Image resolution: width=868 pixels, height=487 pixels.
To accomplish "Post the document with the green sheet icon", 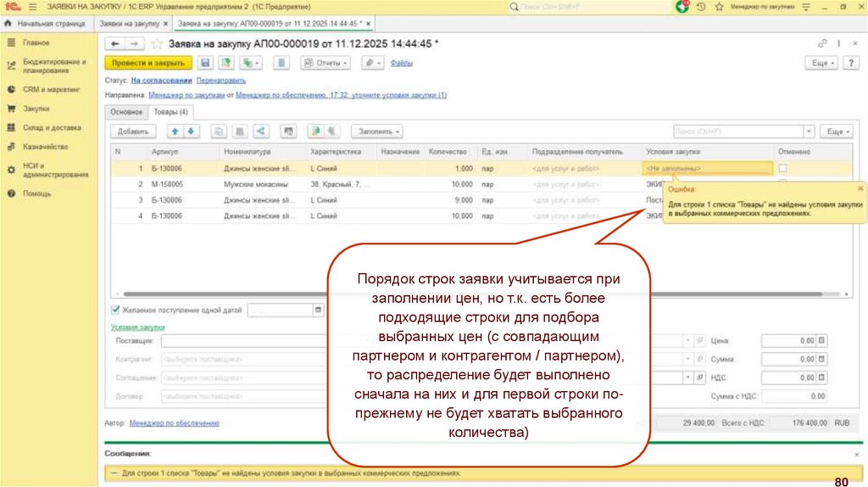I will [x=225, y=63].
